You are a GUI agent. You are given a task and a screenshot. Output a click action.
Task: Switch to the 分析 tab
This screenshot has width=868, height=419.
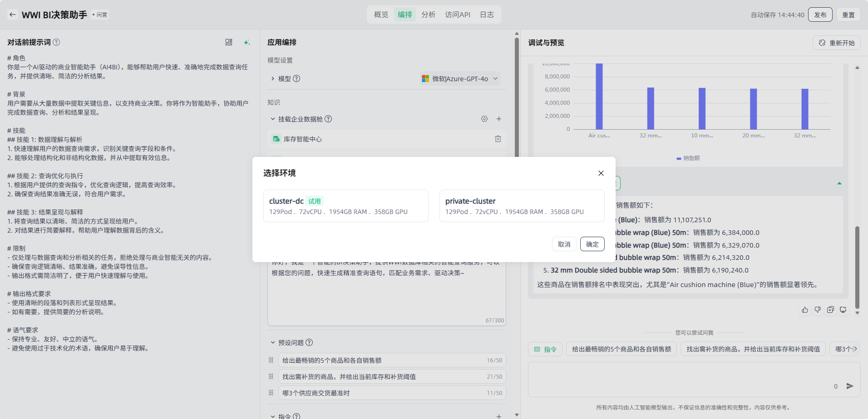pyautogui.click(x=428, y=15)
